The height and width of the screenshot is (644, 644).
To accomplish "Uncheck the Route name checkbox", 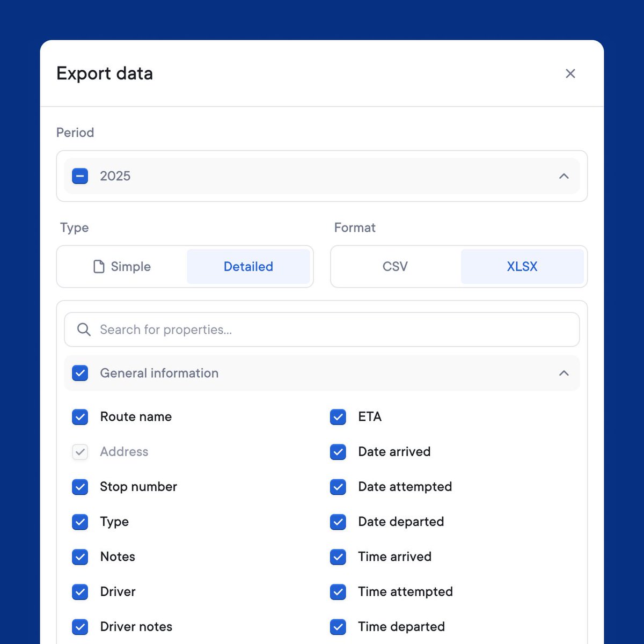I will pyautogui.click(x=80, y=417).
